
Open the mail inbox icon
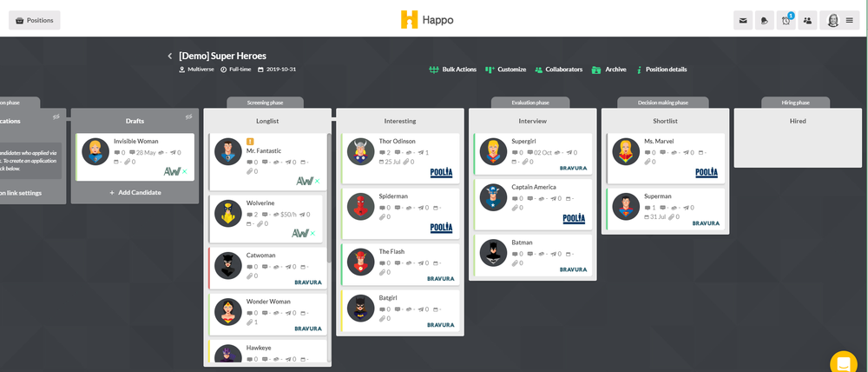tap(743, 21)
